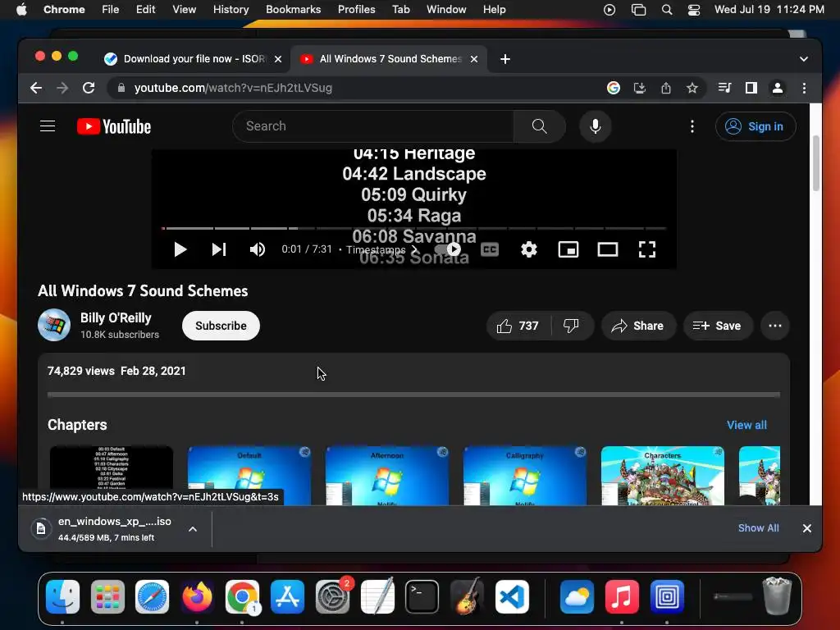The width and height of the screenshot is (840, 630).
Task: Open the File menu
Action: (111, 9)
